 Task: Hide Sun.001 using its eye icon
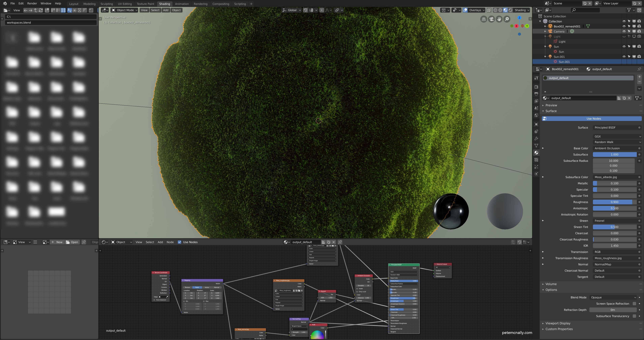pos(624,56)
